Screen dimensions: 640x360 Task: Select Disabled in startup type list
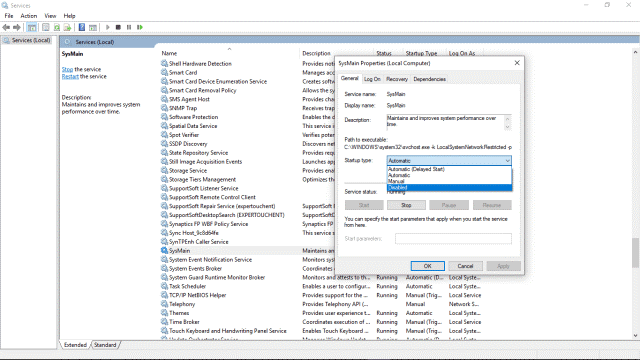point(449,187)
